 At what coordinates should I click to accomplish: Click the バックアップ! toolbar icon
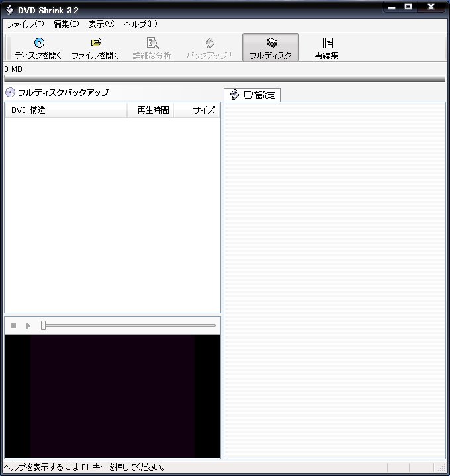210,43
